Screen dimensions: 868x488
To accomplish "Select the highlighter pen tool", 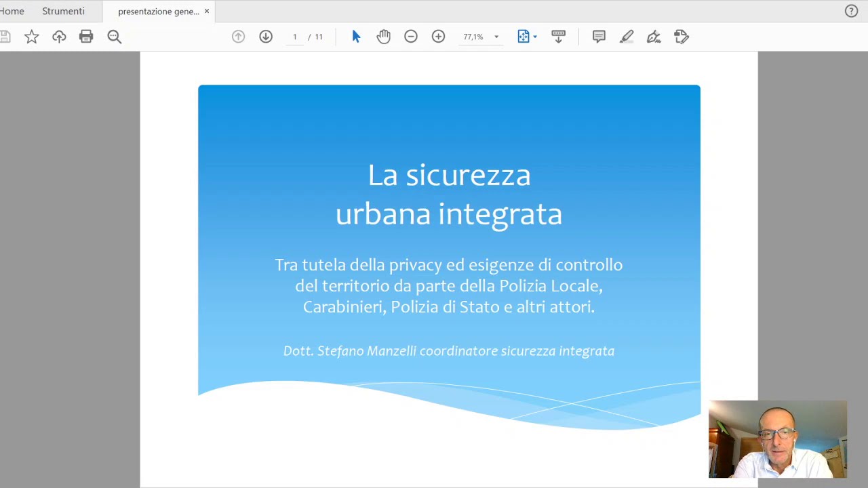I will 627,37.
